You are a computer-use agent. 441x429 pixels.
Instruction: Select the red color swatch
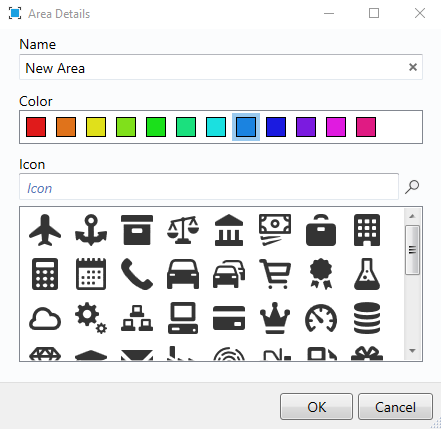point(36,127)
